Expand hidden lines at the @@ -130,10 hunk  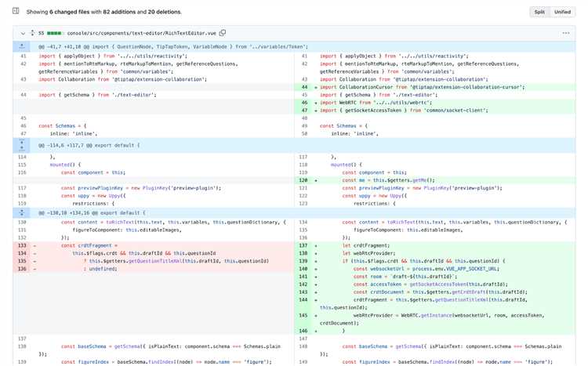click(x=22, y=212)
